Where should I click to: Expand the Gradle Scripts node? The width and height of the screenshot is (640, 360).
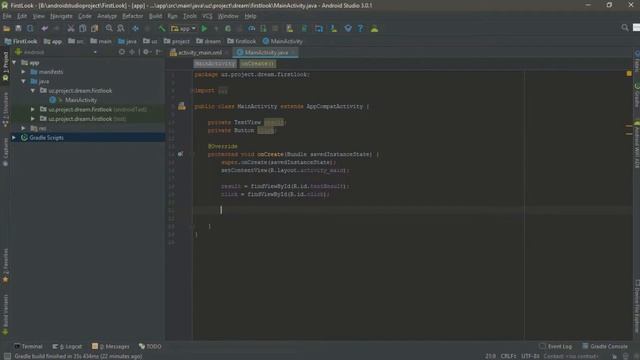click(14, 138)
